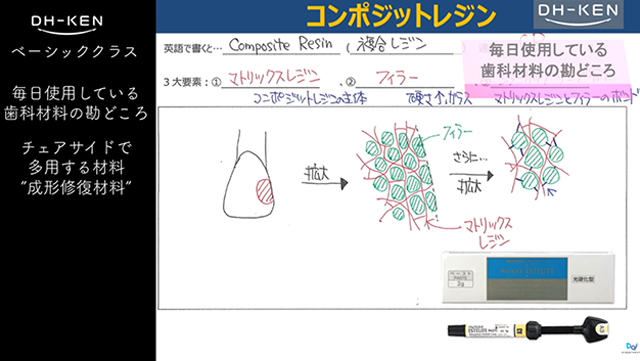The image size is (640, 361).
Task: Click the DH-KEN logo in black sidebar
Action: [67, 24]
